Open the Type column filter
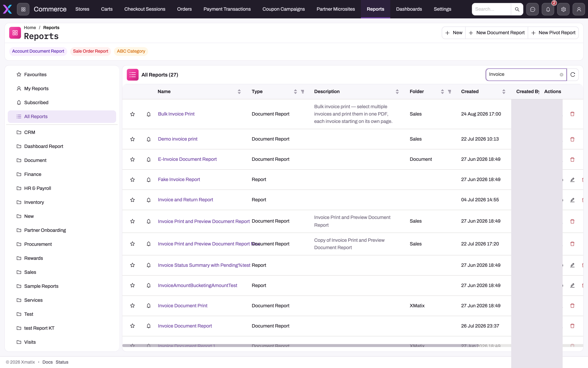 pyautogui.click(x=302, y=91)
